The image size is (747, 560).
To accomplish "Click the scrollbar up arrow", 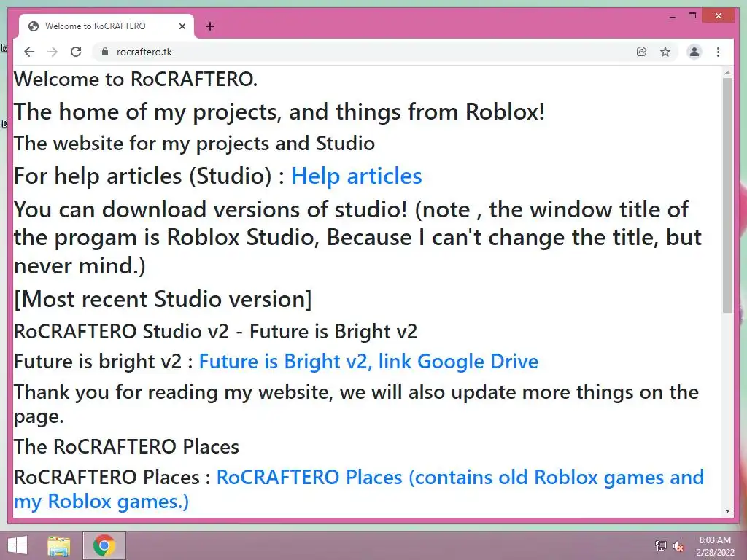I will [727, 72].
